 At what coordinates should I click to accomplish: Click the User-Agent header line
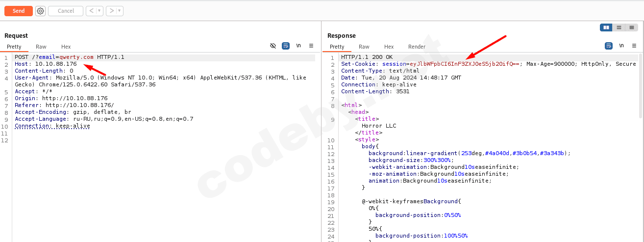160,81
